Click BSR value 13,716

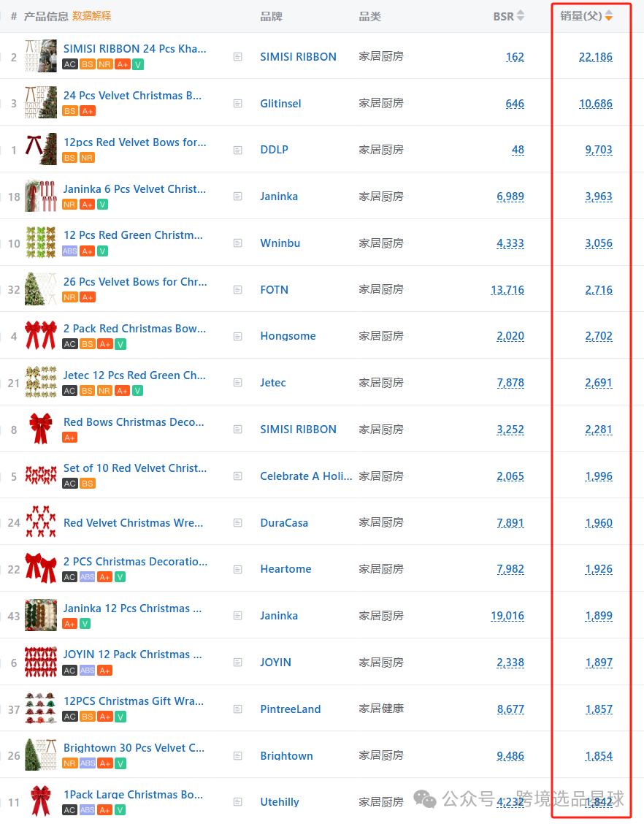point(507,290)
